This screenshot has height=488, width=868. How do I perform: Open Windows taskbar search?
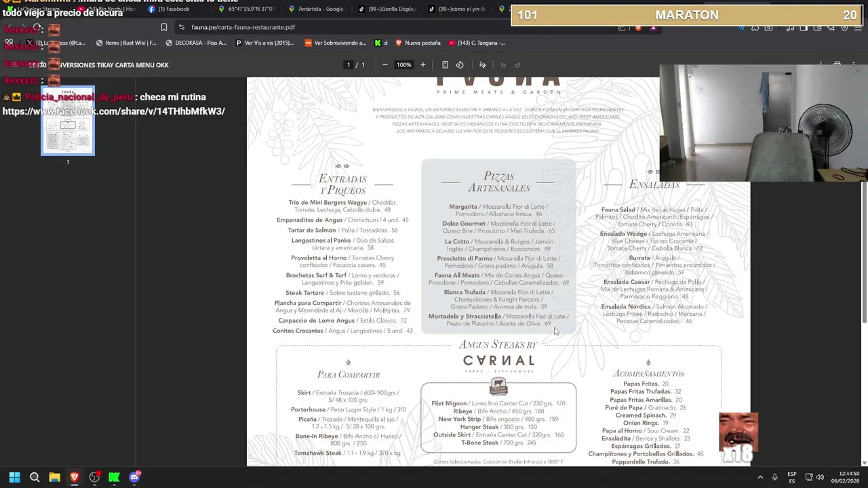tap(35, 477)
